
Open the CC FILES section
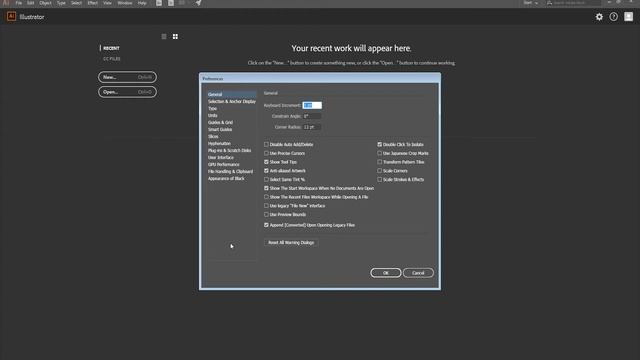pyautogui.click(x=111, y=59)
